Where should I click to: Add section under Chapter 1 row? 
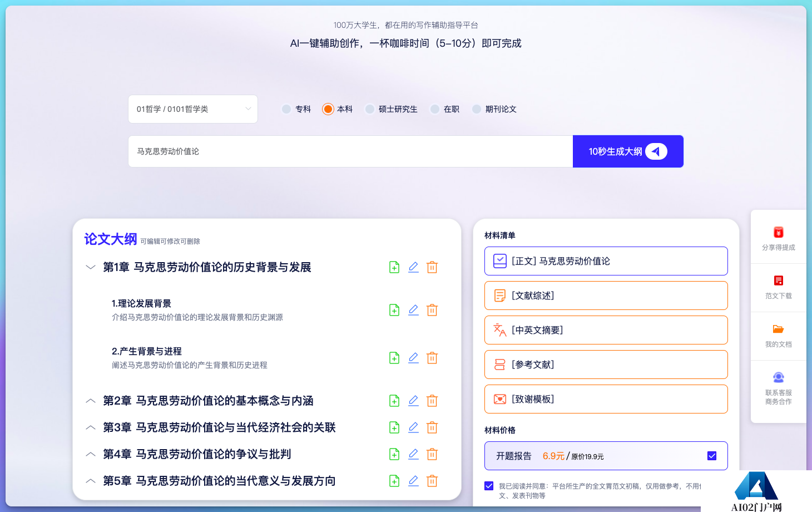[x=394, y=267]
